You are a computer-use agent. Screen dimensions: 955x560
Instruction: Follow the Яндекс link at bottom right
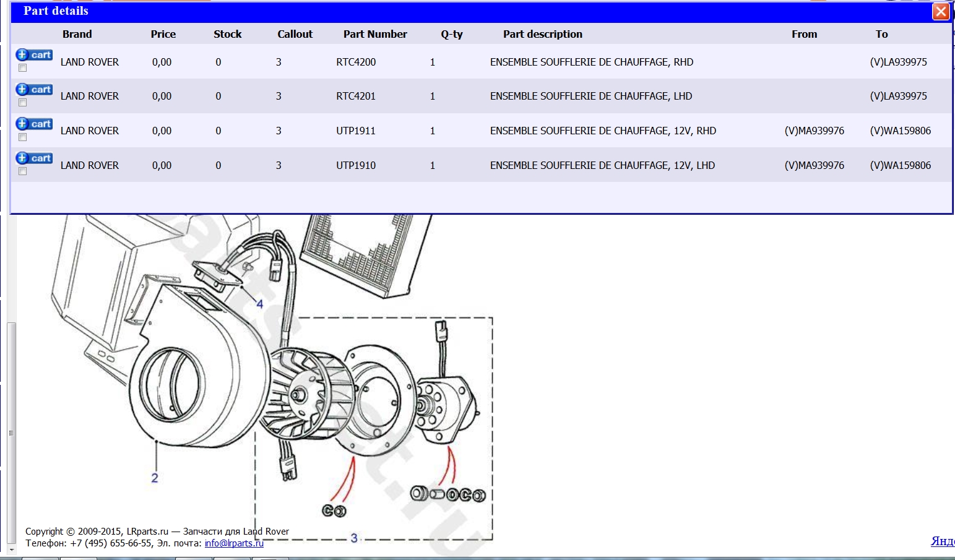[x=942, y=541]
